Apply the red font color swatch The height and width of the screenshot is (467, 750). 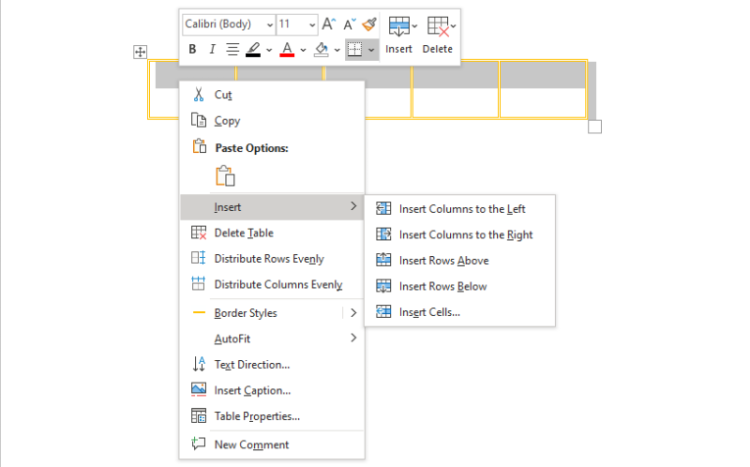(286, 49)
